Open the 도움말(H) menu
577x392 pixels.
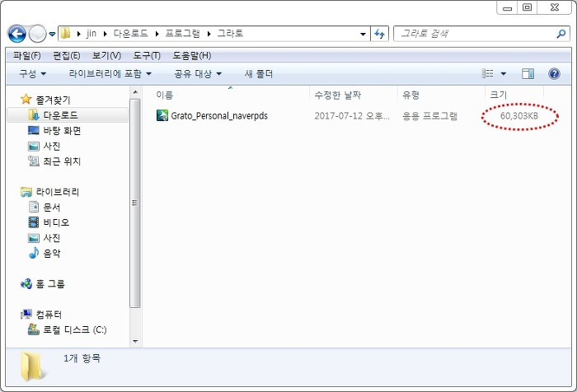[x=192, y=55]
